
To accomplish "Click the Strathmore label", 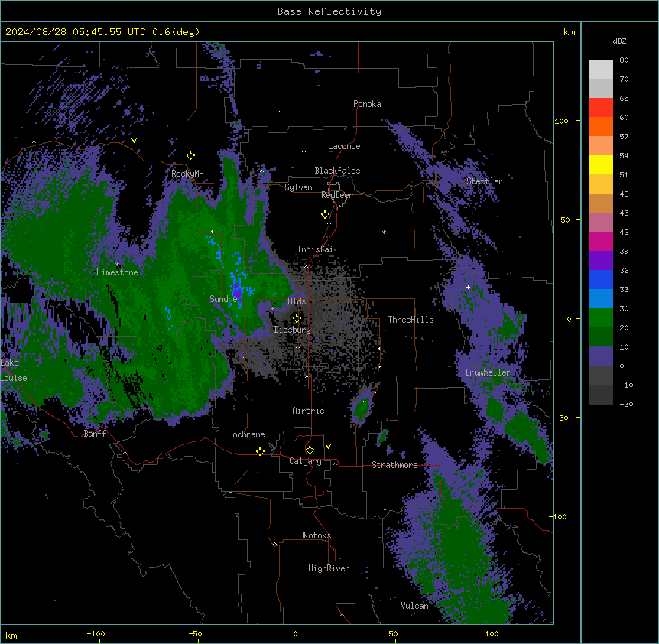I will coord(394,465).
